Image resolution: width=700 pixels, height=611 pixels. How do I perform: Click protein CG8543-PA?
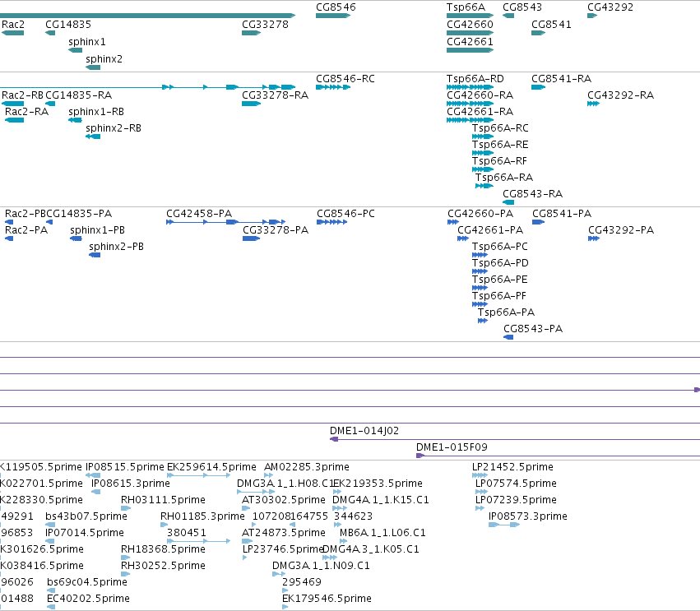[x=533, y=330]
